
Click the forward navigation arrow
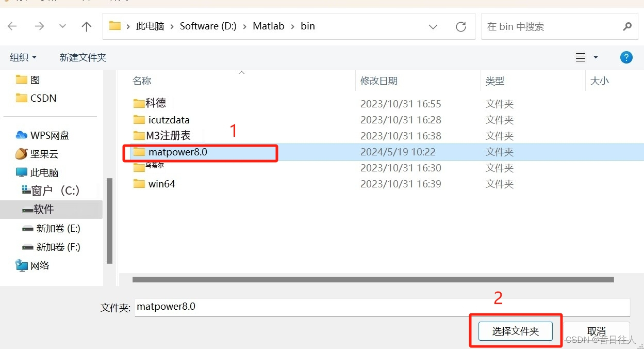click(40, 26)
